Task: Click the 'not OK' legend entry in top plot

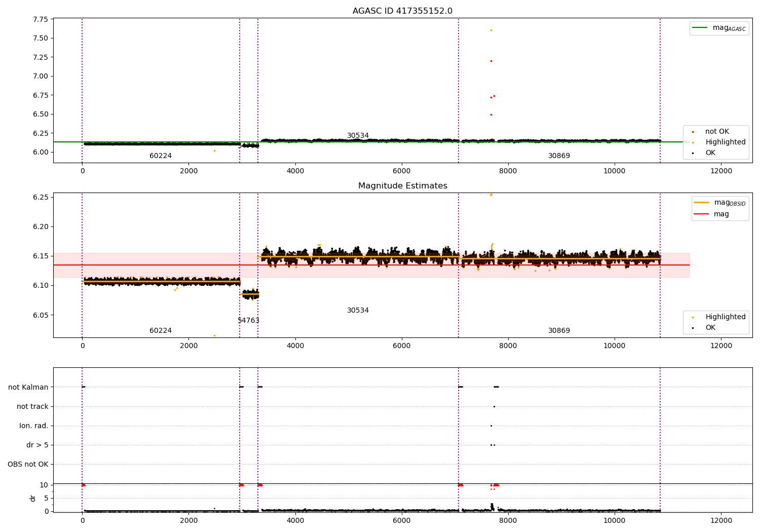Action: tap(717, 132)
